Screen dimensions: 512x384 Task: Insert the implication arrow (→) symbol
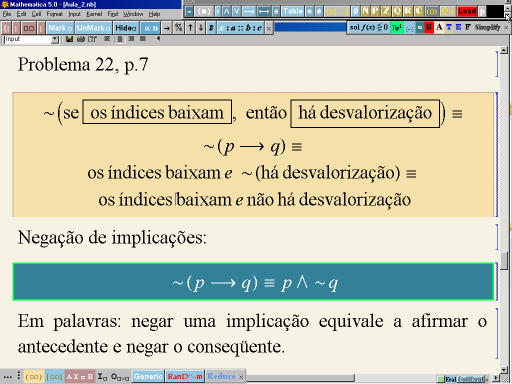click(249, 11)
